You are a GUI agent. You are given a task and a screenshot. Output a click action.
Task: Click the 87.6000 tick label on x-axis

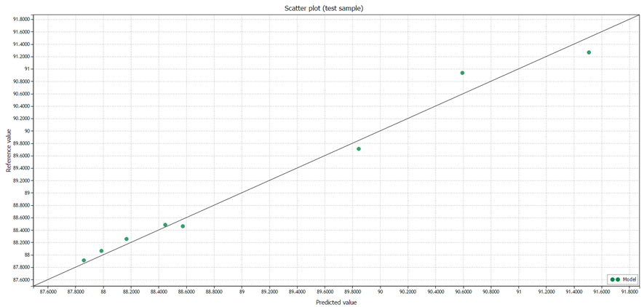(x=48, y=292)
